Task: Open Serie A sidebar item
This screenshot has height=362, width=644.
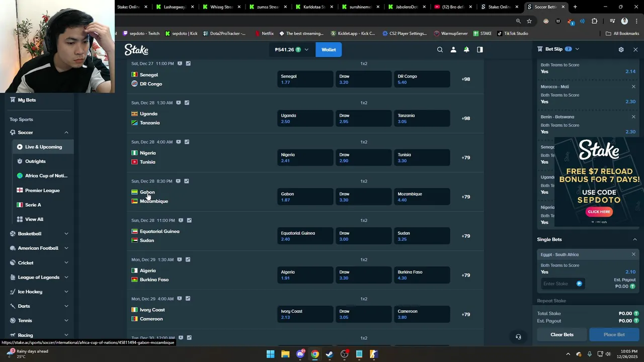Action: pos(43,205)
